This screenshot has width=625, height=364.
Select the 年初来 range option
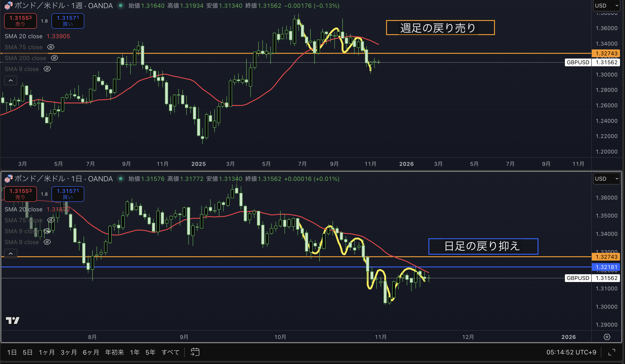point(114,352)
